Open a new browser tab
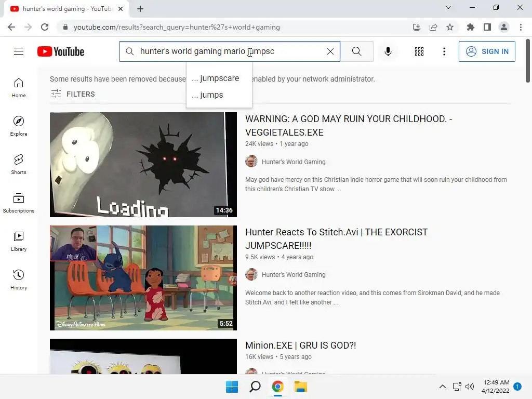This screenshot has height=399, width=532. click(140, 9)
